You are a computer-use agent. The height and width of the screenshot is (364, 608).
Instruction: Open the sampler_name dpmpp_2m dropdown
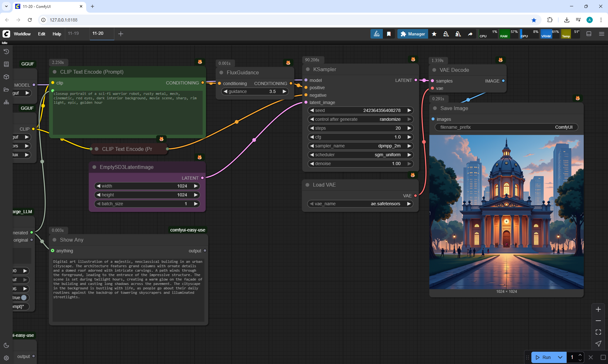[360, 146]
